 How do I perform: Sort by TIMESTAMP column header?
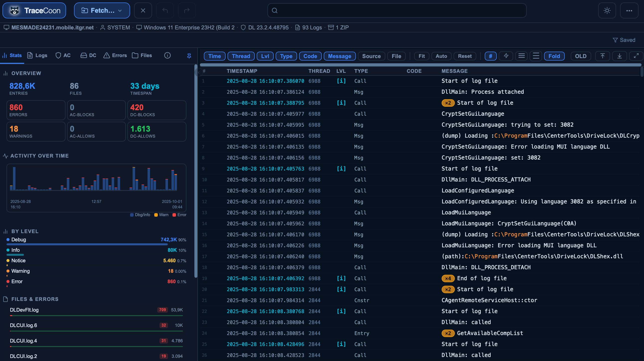coord(242,71)
